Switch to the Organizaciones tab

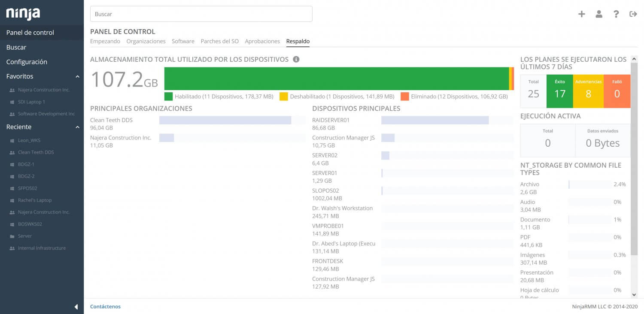[x=146, y=41]
